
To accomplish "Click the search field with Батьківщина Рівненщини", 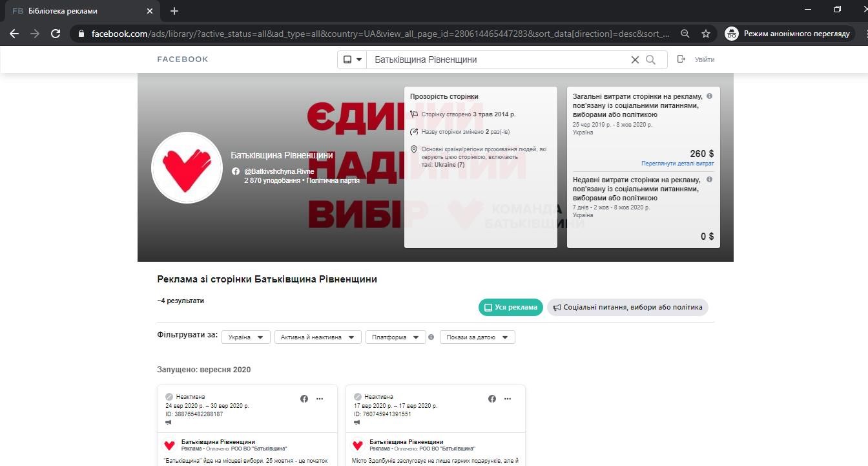I will 497,59.
